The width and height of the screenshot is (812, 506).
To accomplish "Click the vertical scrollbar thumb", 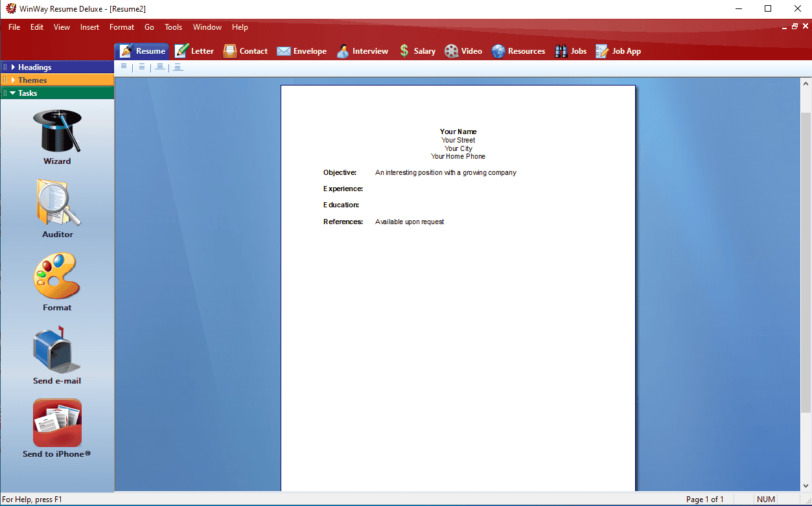I will (806, 262).
